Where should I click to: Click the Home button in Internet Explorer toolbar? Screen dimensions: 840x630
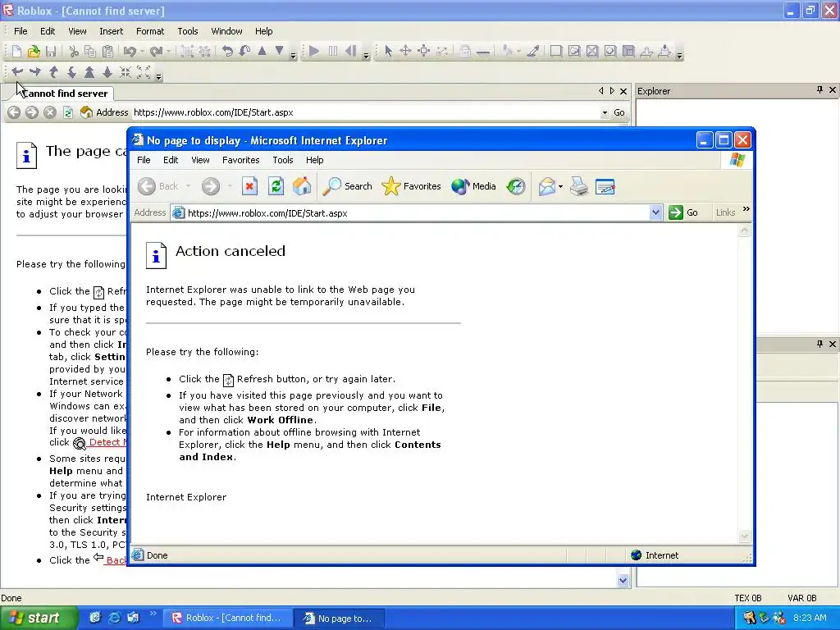302,186
